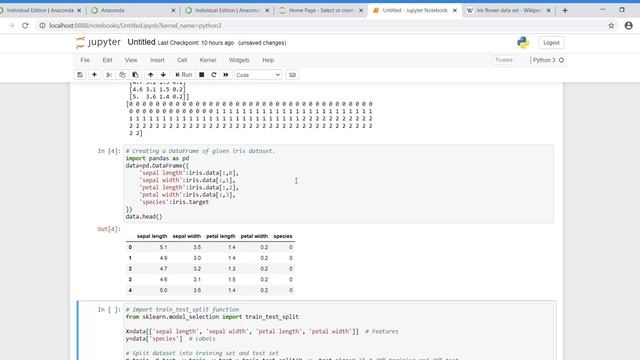Restart kernel and run all cells icon

pos(226,75)
